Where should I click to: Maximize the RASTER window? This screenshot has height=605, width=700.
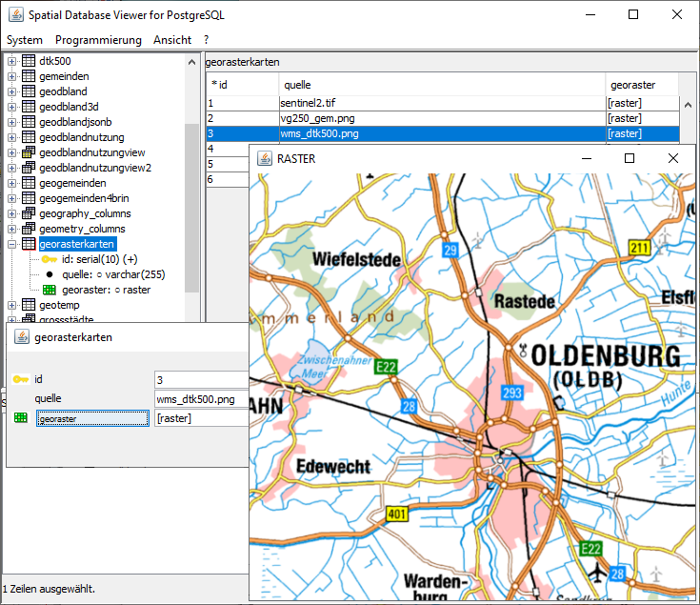pyautogui.click(x=630, y=158)
